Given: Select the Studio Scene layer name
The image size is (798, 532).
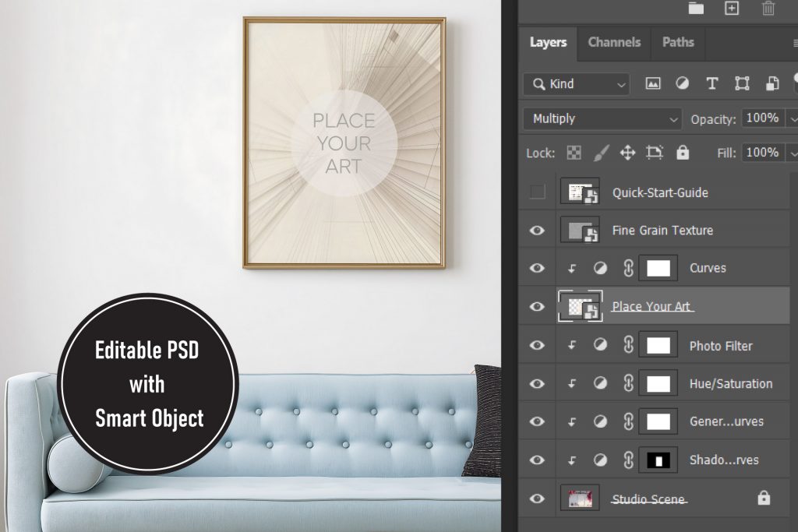Looking at the screenshot, I should [x=648, y=499].
